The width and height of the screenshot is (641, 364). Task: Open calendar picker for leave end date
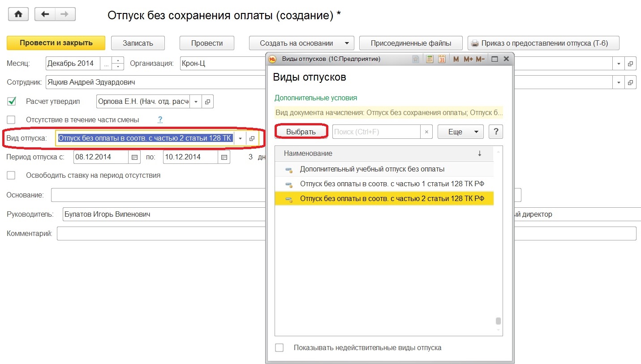tap(224, 157)
